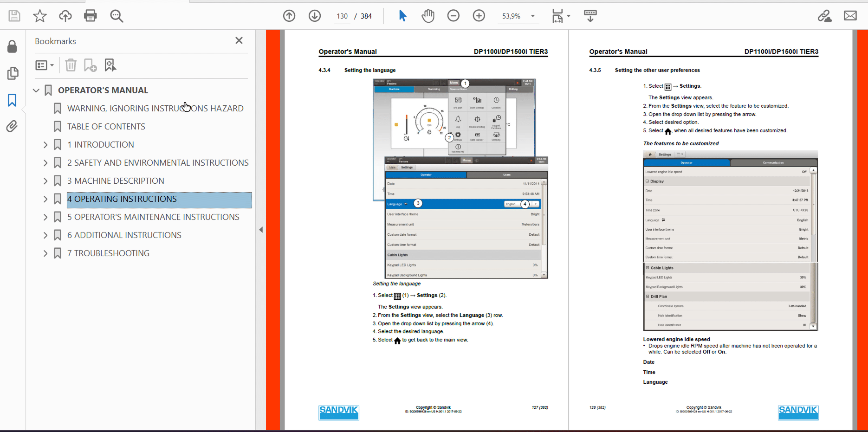Zoom out with the minus button
This screenshot has height=432, width=868.
pos(453,16)
